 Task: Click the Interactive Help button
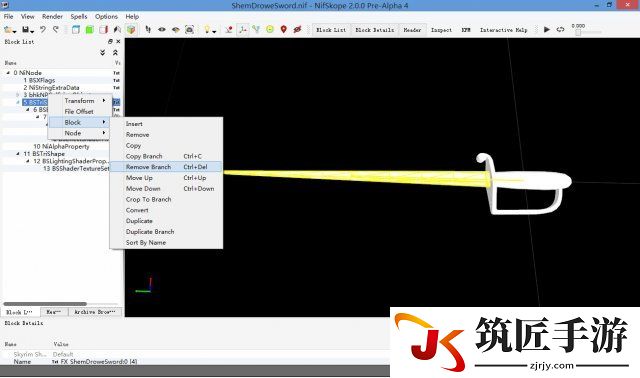(503, 30)
